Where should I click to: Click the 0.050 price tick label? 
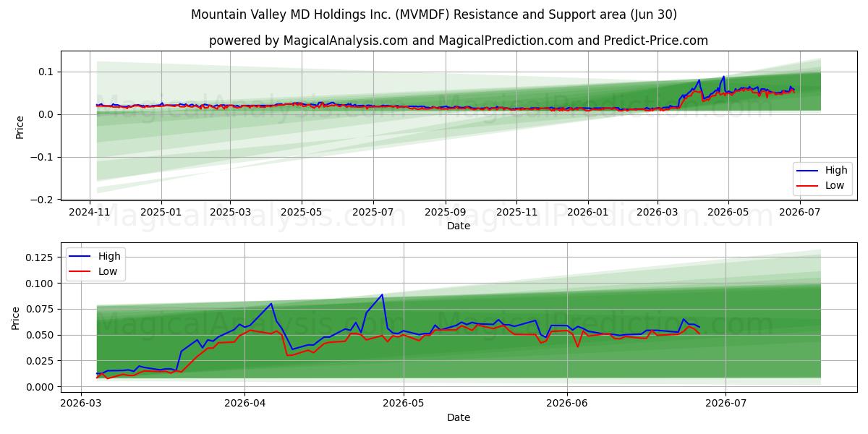click(41, 335)
